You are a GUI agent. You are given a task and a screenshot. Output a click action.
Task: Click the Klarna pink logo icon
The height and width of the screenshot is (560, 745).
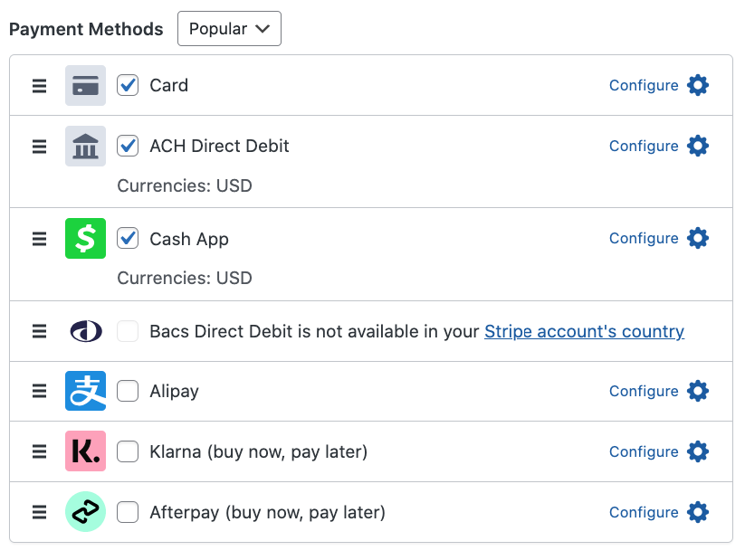pyautogui.click(x=85, y=451)
